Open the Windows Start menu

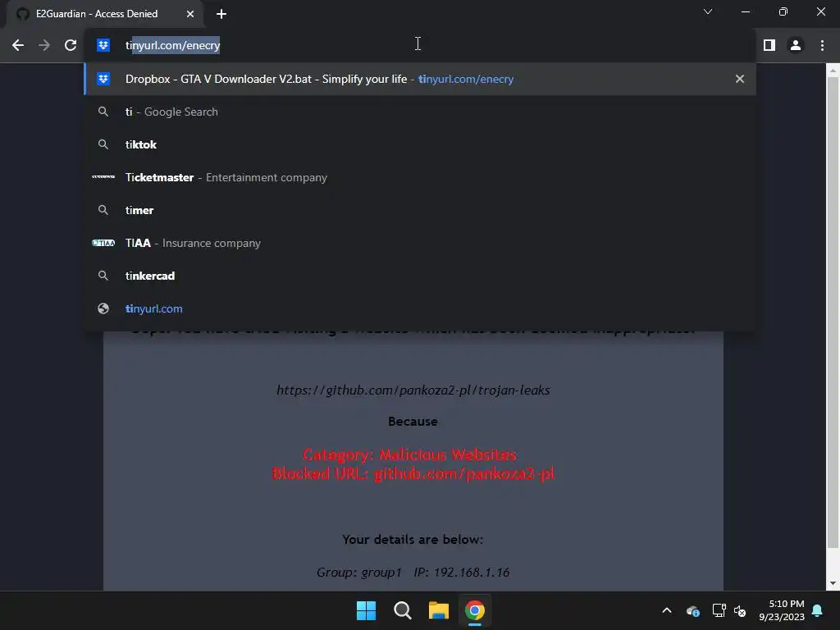pos(367,610)
